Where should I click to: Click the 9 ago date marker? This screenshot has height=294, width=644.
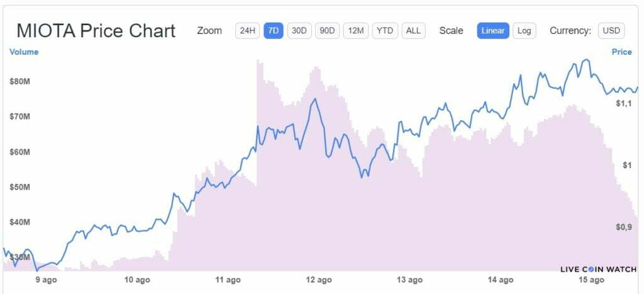point(47,280)
